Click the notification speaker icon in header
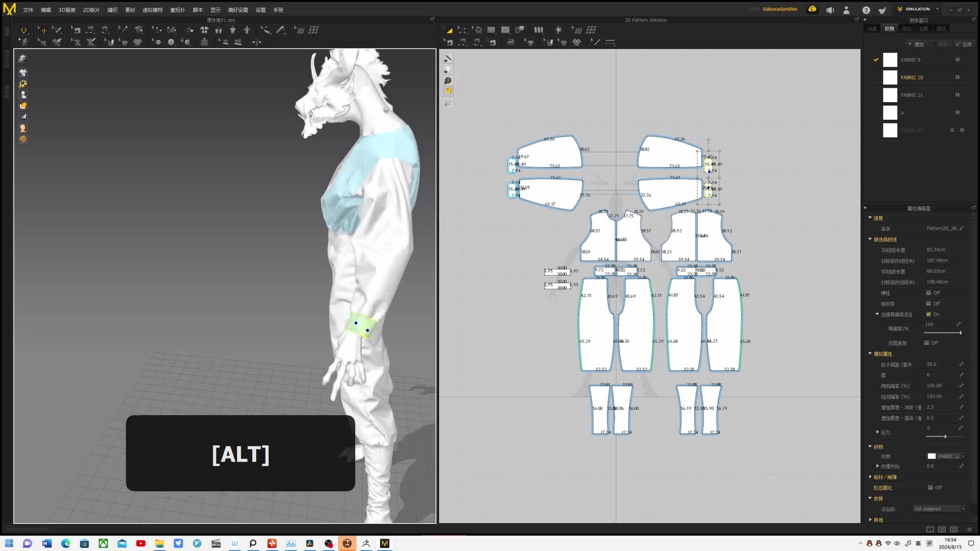The image size is (980, 551). 830,10
